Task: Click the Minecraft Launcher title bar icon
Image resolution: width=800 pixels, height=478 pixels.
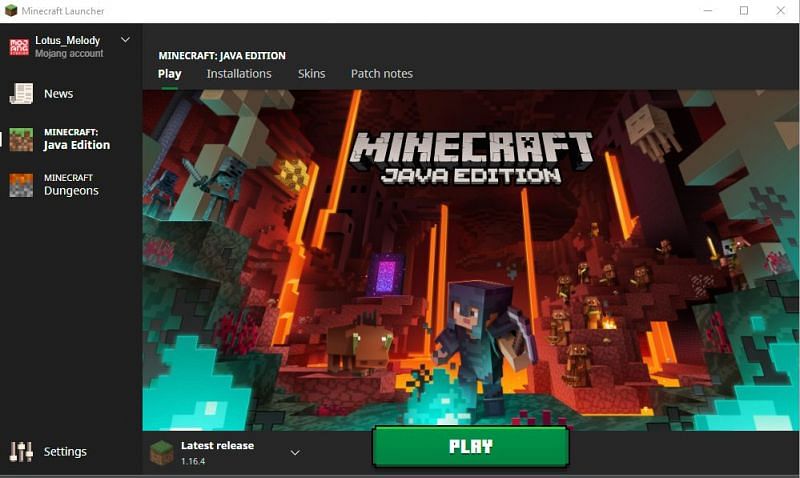Action: tap(11, 11)
